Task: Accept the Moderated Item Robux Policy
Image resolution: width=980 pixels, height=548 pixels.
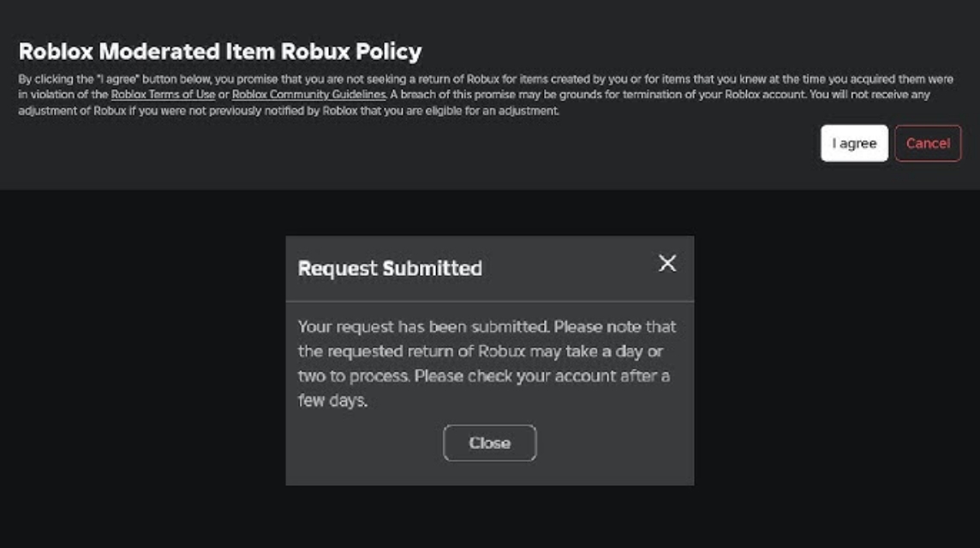Action: (854, 143)
